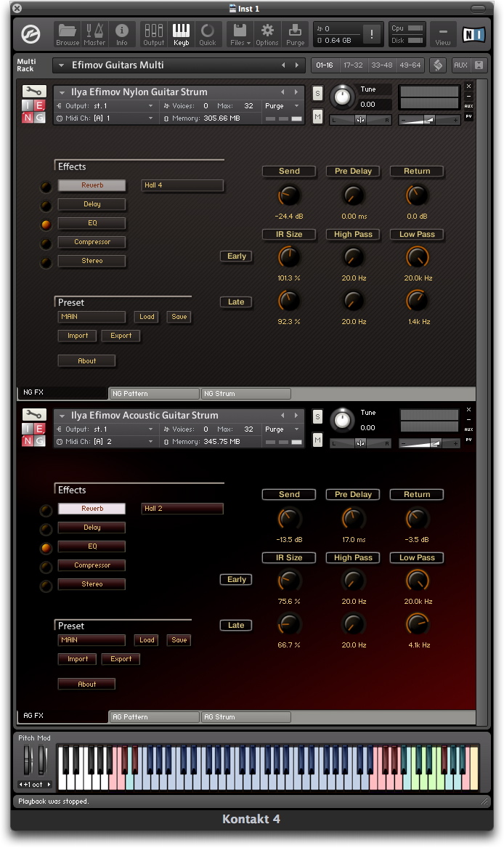
Task: Open the Master editor icon
Action: [94, 35]
